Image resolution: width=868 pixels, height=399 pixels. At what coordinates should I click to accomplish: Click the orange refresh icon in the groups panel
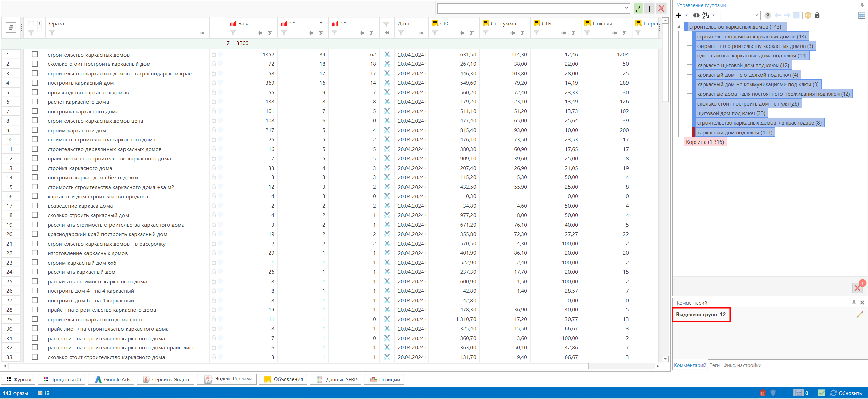[808, 15]
